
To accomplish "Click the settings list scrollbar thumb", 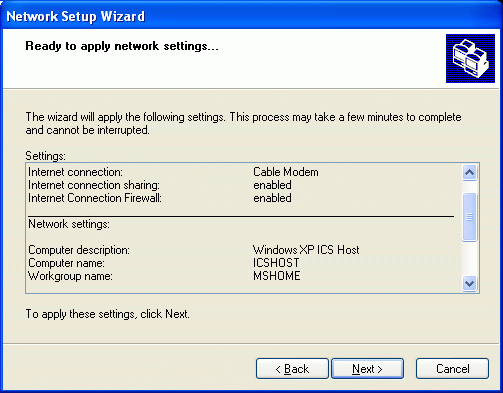I will (x=470, y=217).
